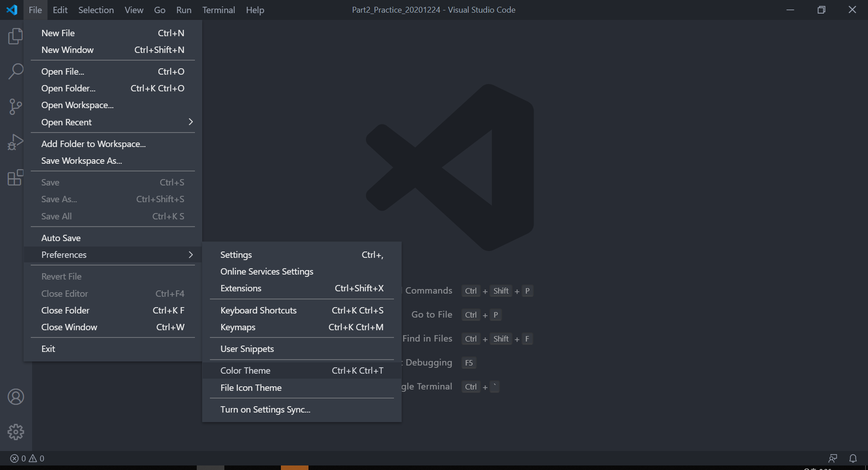Viewport: 868px width, 470px height.
Task: Select Color Theme entry
Action: pyautogui.click(x=302, y=370)
